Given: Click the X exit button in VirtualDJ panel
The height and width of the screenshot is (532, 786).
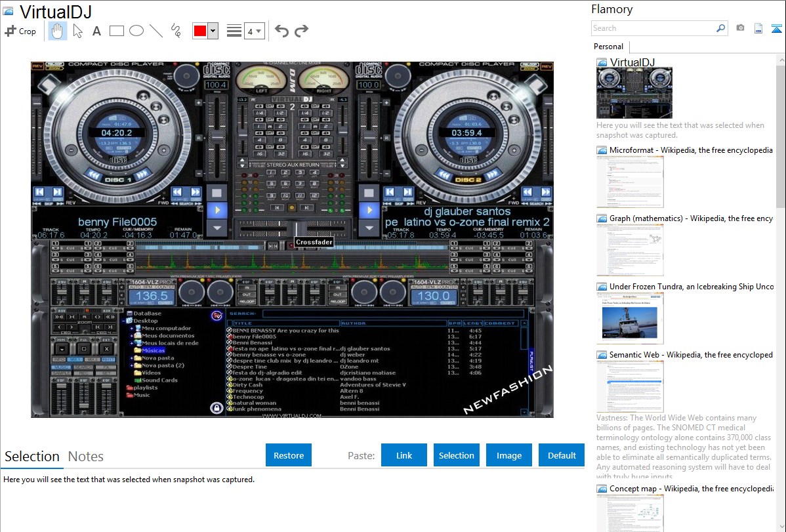Looking at the screenshot, I should [106, 349].
